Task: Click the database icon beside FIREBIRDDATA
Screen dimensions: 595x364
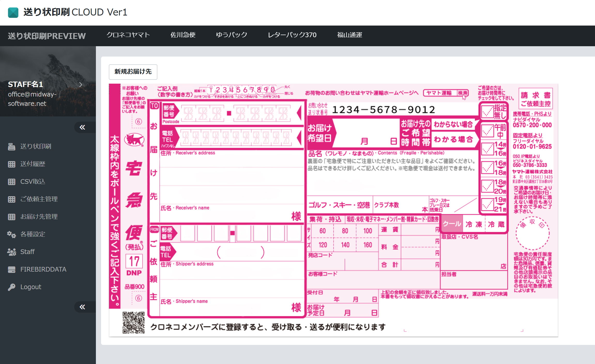Action: 12,270
